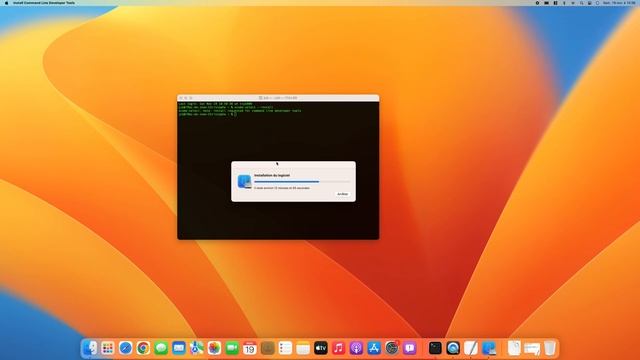
Task: Click the date and time in menu bar
Action: click(619, 3)
